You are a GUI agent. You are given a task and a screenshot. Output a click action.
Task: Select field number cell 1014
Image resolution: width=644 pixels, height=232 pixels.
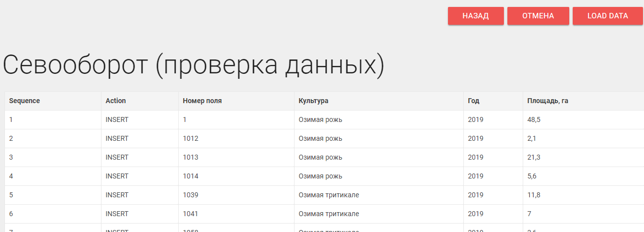[x=191, y=176]
